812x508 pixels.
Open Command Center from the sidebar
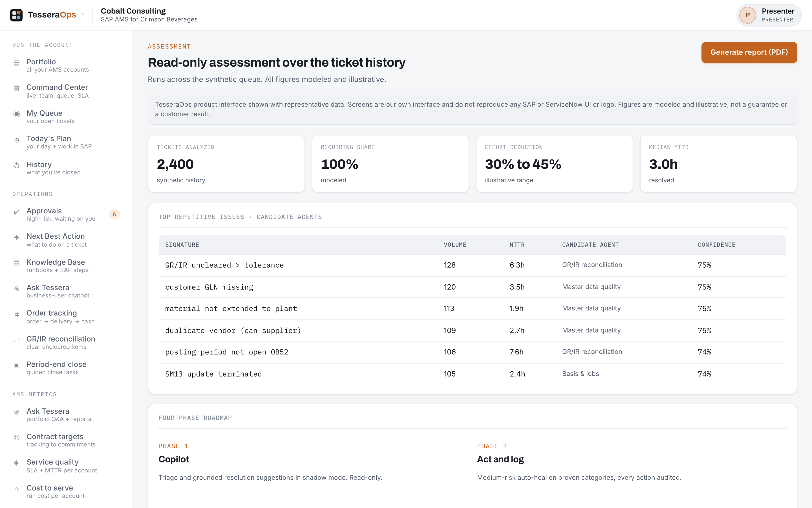click(66, 91)
